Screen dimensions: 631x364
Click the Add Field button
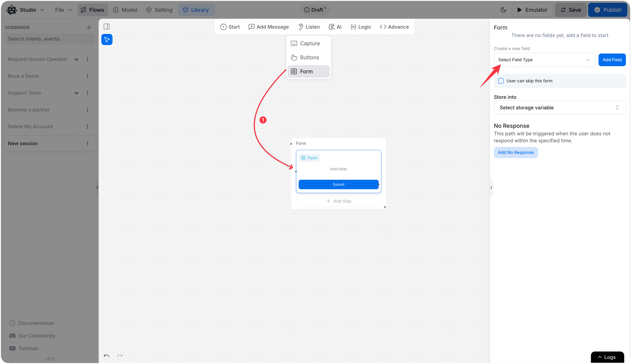(612, 60)
